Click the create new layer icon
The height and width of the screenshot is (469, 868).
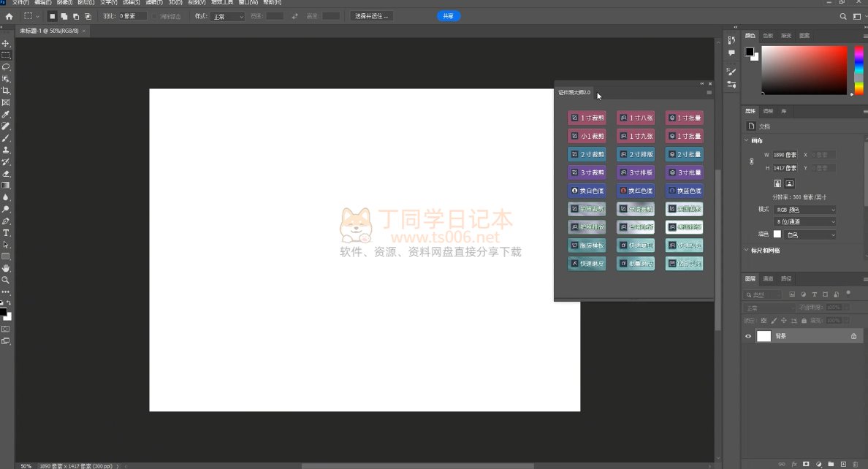pos(843,464)
